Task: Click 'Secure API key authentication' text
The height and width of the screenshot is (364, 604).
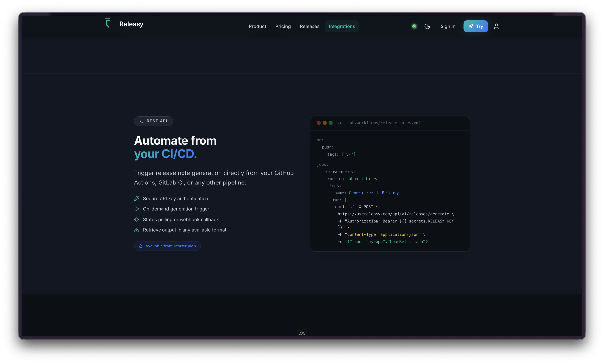Action: pos(176,199)
